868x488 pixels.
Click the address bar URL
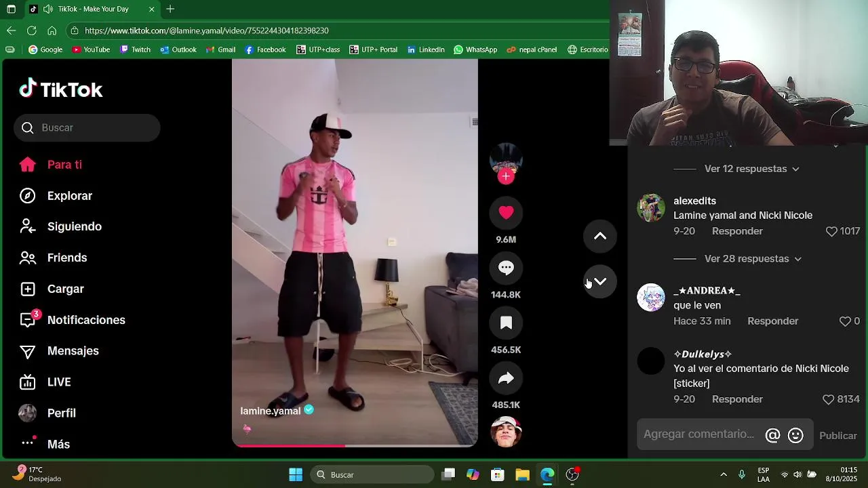click(207, 30)
